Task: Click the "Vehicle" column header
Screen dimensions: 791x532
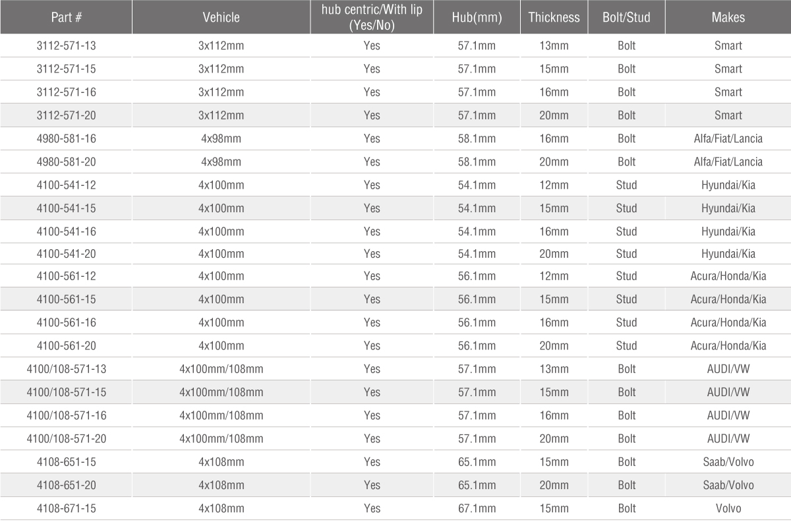Action: [x=221, y=17]
